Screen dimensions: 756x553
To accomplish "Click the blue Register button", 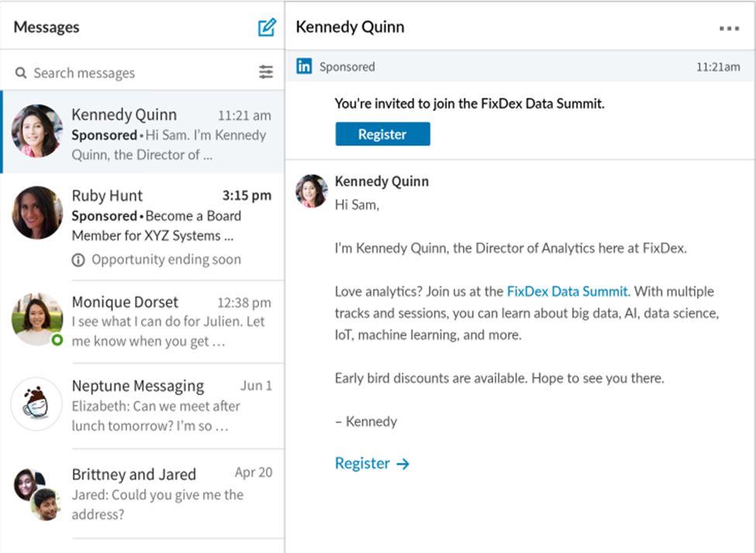I will 382,134.
